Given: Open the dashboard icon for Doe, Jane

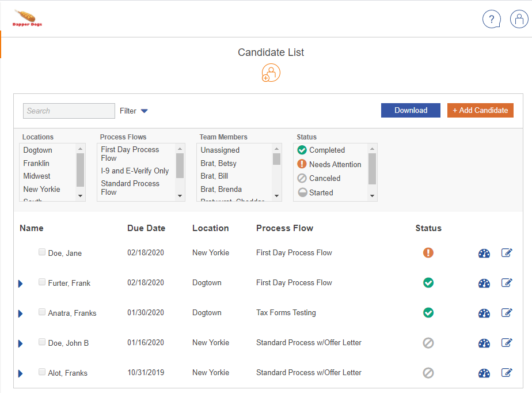Looking at the screenshot, I should click(x=484, y=253).
